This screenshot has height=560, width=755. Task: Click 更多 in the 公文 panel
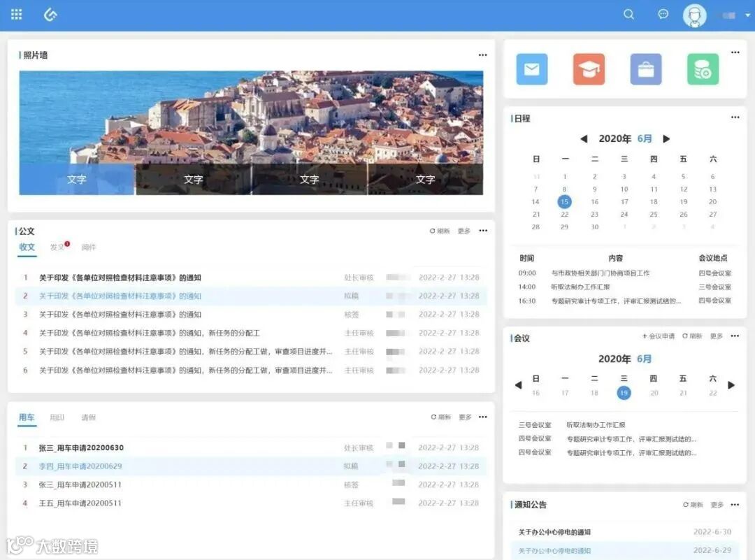pos(463,231)
